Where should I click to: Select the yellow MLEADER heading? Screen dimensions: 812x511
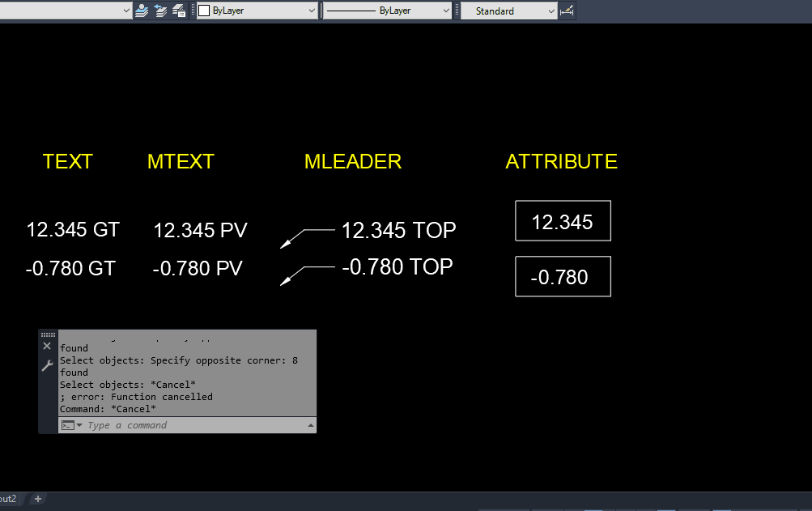[353, 162]
